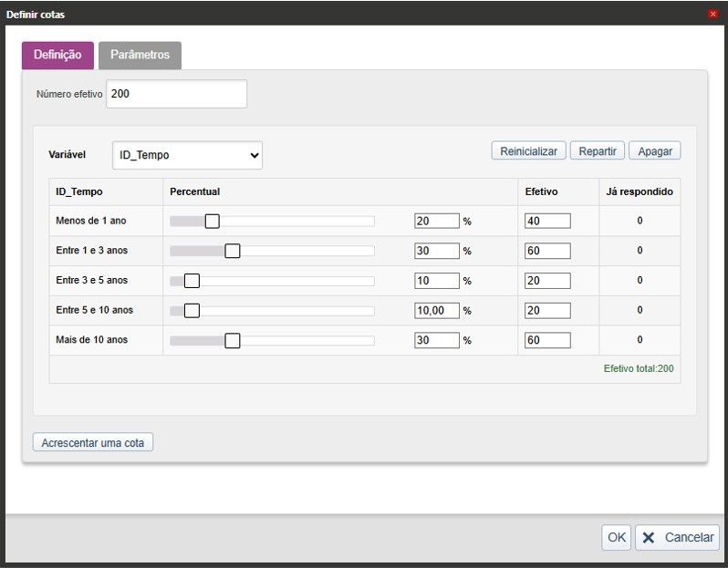This screenshot has height=568, width=728.
Task: Edit Efetivo field for Entre 5 e 10 anos
Action: (x=547, y=311)
